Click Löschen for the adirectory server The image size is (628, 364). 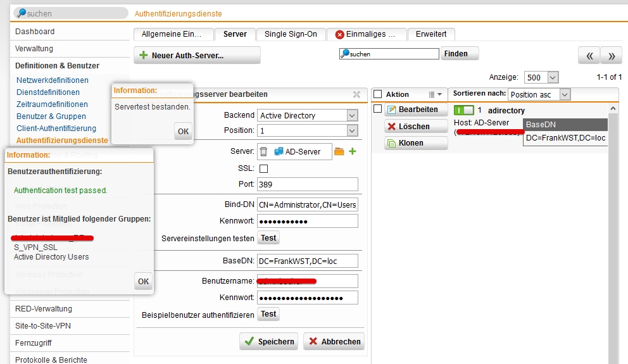coord(416,126)
